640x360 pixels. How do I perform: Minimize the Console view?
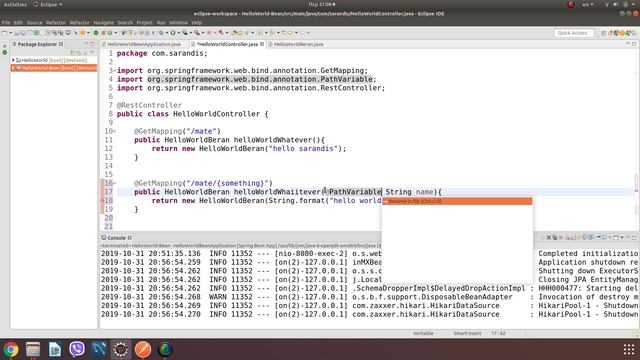coord(628,237)
